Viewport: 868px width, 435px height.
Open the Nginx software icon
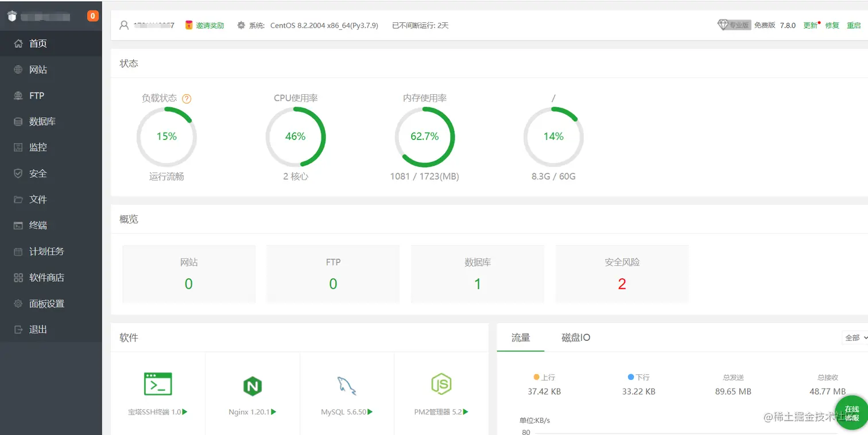pyautogui.click(x=253, y=386)
